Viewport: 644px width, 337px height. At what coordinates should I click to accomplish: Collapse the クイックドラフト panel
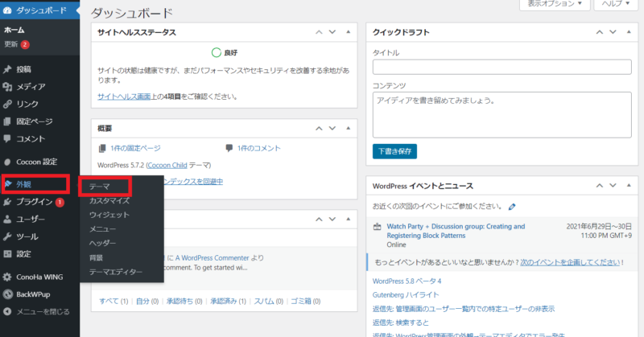pyautogui.click(x=629, y=32)
